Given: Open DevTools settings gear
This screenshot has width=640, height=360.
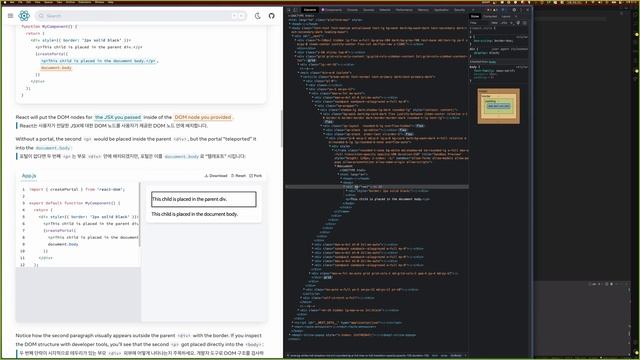Looking at the screenshot, I should [514, 10].
